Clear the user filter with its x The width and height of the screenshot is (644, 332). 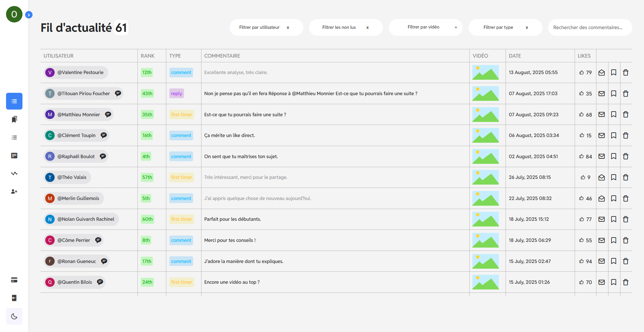[288, 27]
